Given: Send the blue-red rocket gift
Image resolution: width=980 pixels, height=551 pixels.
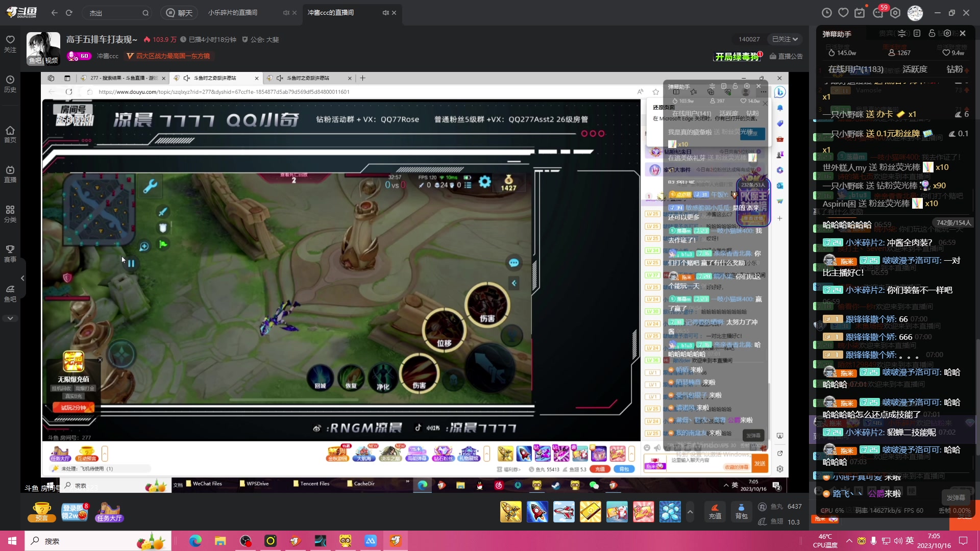Looking at the screenshot, I should tap(537, 512).
